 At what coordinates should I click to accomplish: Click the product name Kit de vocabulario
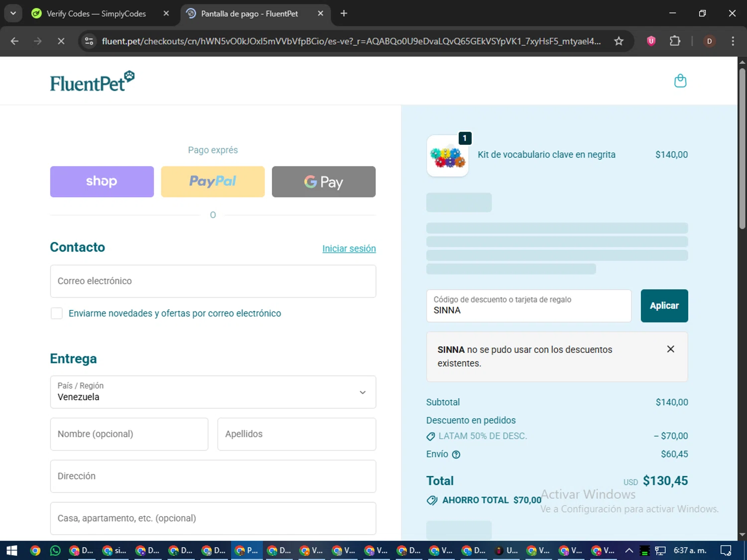(x=546, y=155)
